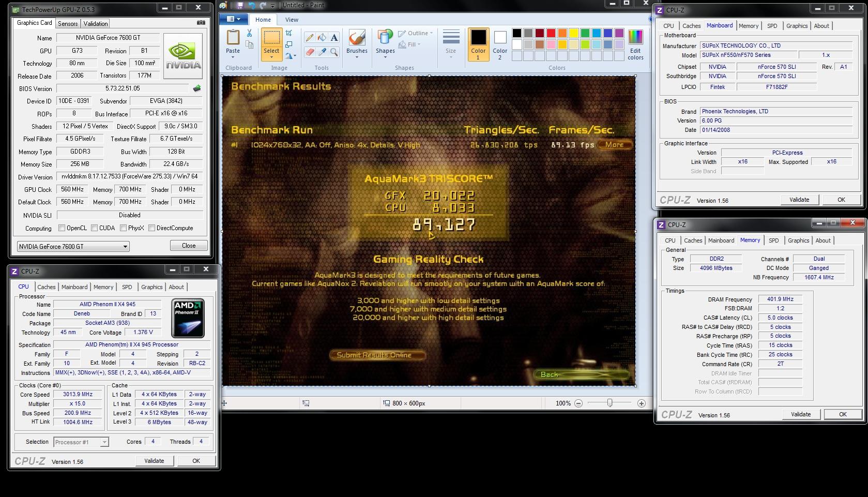Click the Close button in GPU-Z
The image size is (868, 497).
189,246
